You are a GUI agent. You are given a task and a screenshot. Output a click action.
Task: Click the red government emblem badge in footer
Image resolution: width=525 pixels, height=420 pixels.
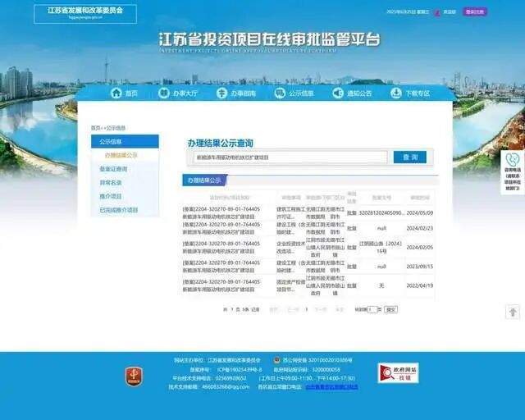point(133,376)
